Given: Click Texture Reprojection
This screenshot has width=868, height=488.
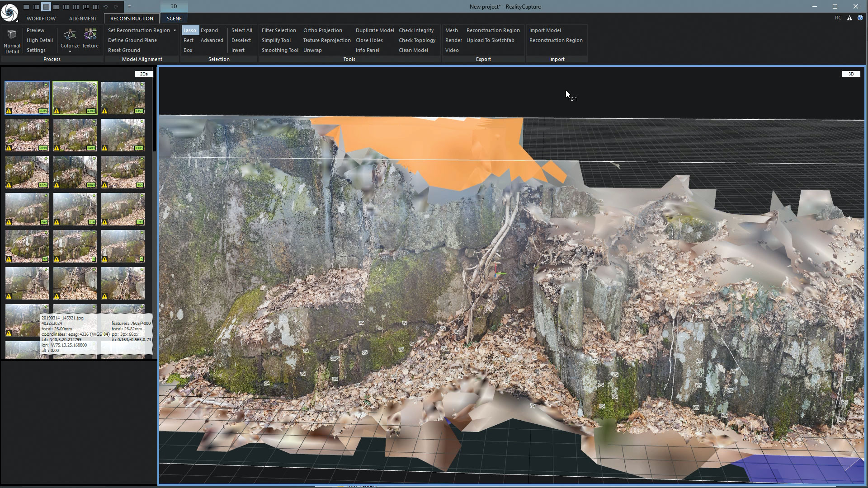Looking at the screenshot, I should point(327,40).
